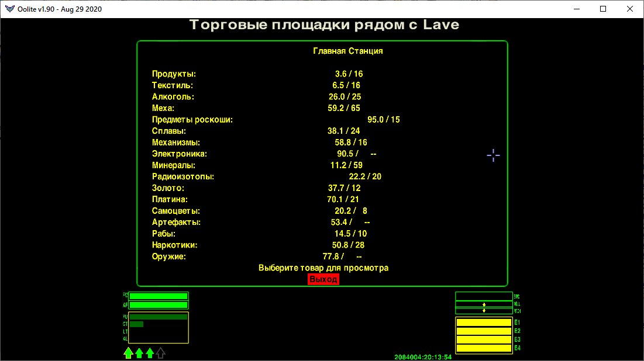
Task: Click the E1 energy bank bar
Action: (x=484, y=322)
